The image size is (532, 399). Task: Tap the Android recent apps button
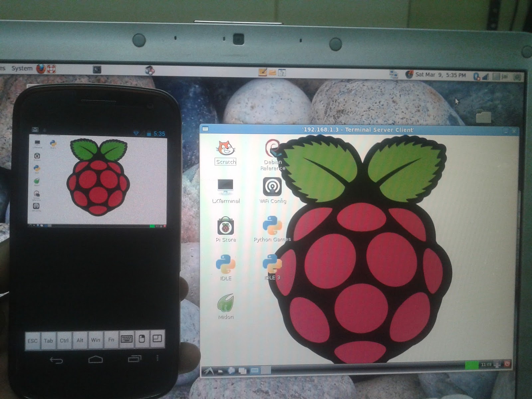click(135, 358)
